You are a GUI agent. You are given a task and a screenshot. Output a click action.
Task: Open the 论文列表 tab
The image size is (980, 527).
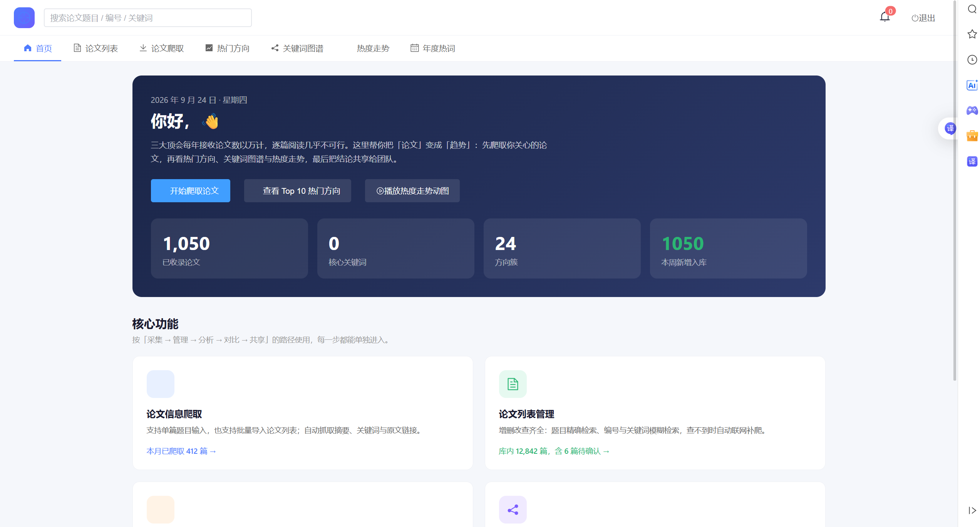coord(96,48)
